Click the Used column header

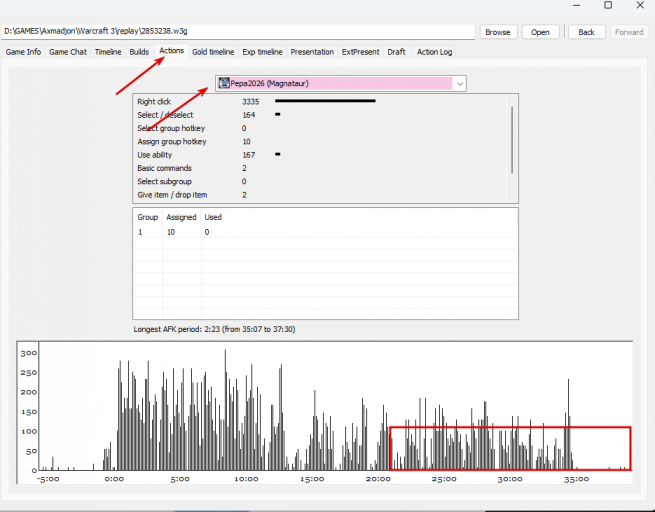click(x=213, y=217)
